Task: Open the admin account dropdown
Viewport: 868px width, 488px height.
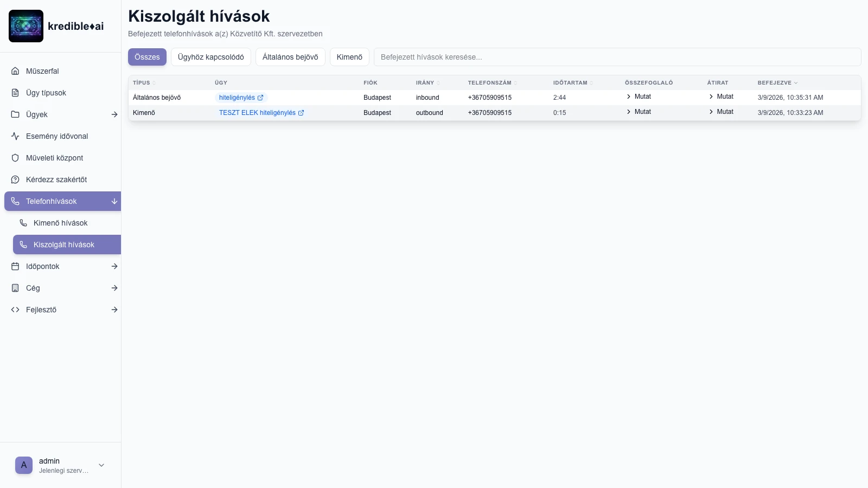Action: (x=101, y=465)
